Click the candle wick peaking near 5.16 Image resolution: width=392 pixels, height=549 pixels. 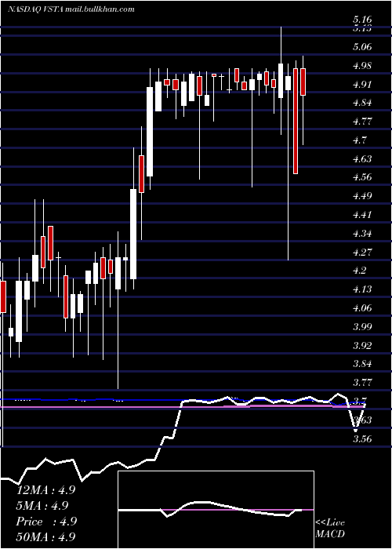click(281, 81)
